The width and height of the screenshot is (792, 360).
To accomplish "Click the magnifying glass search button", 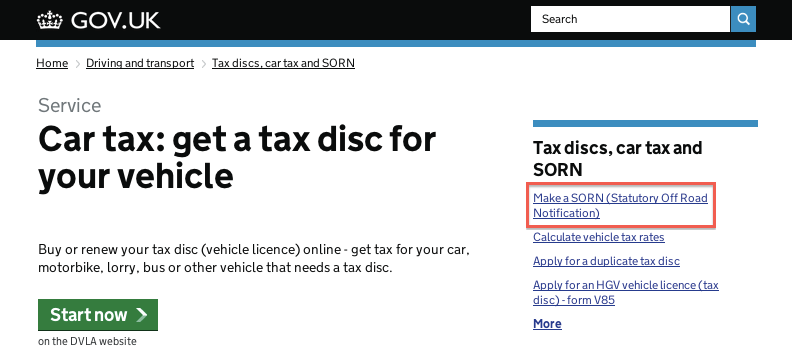I will (x=743, y=19).
